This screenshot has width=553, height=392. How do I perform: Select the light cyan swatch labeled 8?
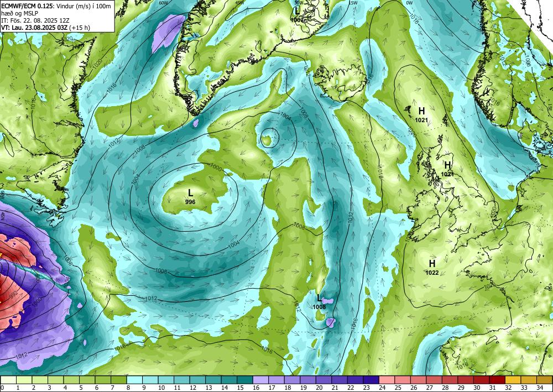(x=134, y=380)
